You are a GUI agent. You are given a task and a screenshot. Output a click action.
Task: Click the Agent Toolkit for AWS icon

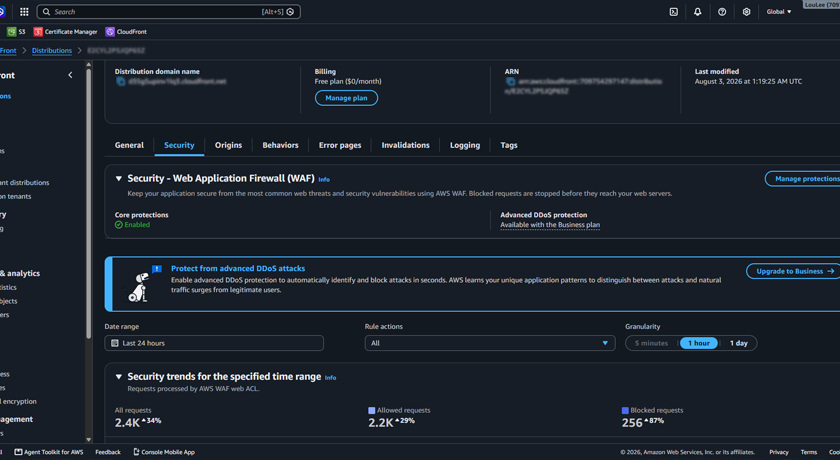pyautogui.click(x=18, y=452)
